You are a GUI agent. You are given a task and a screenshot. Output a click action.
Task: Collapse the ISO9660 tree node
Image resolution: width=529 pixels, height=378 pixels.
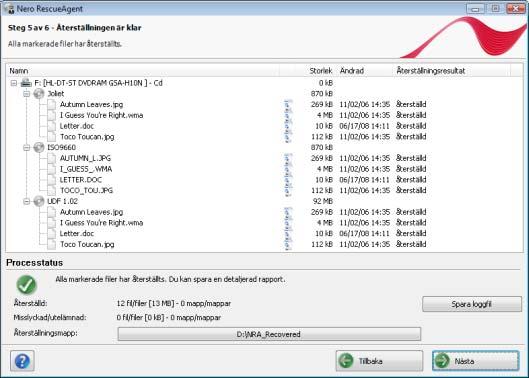pyautogui.click(x=27, y=147)
